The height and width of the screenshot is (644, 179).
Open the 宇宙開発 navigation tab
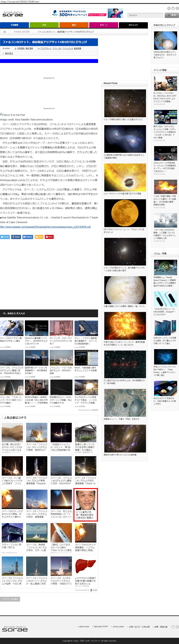14,25
